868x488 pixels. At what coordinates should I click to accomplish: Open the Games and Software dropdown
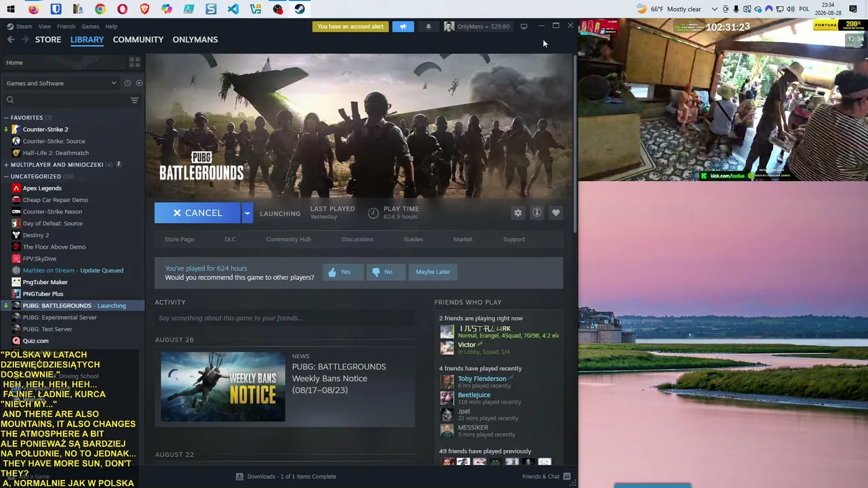(61, 83)
